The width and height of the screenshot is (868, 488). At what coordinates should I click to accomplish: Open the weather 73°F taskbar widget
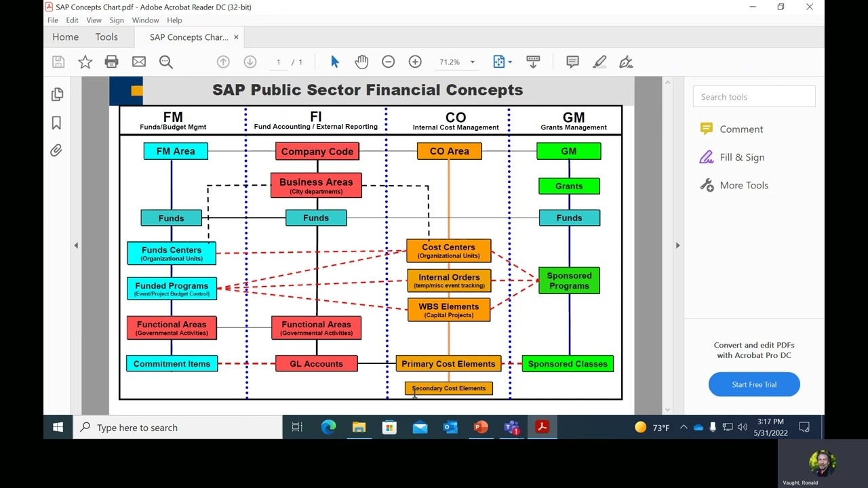(652, 428)
